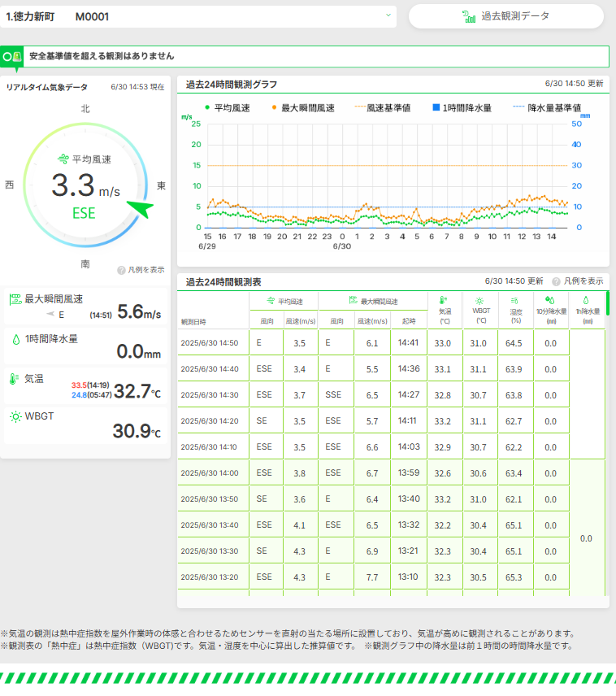
Task: Click the 33.5(14:19) maximum temperature value
Action: click(x=90, y=385)
